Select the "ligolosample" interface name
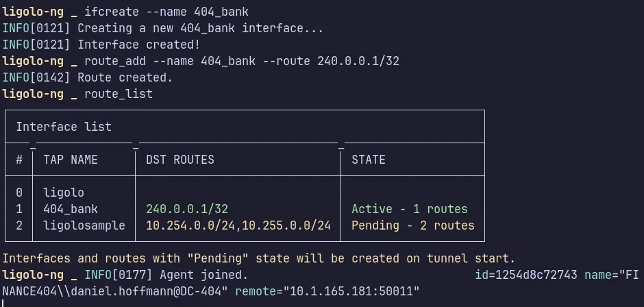The width and height of the screenshot is (644, 307). pyautogui.click(x=84, y=225)
